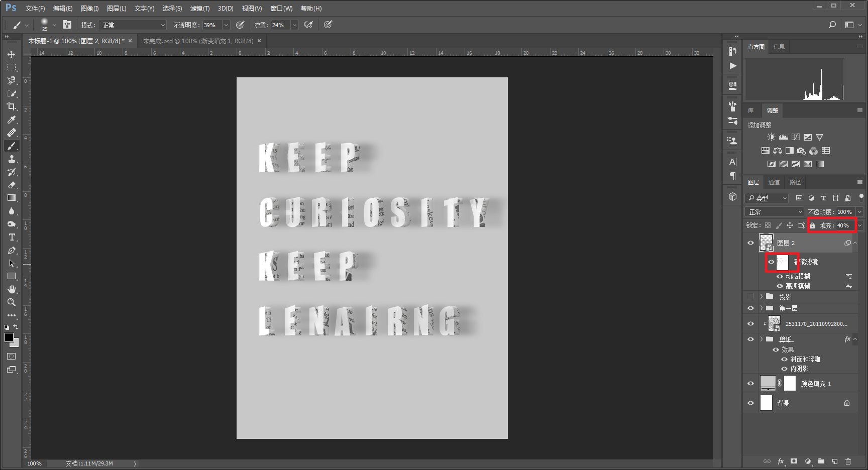
Task: Open the flow 24% dropdown arrow
Action: point(294,25)
